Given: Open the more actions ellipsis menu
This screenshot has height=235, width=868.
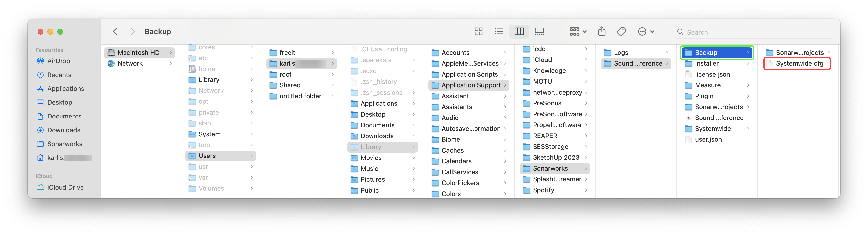Looking at the screenshot, I should click(646, 32).
